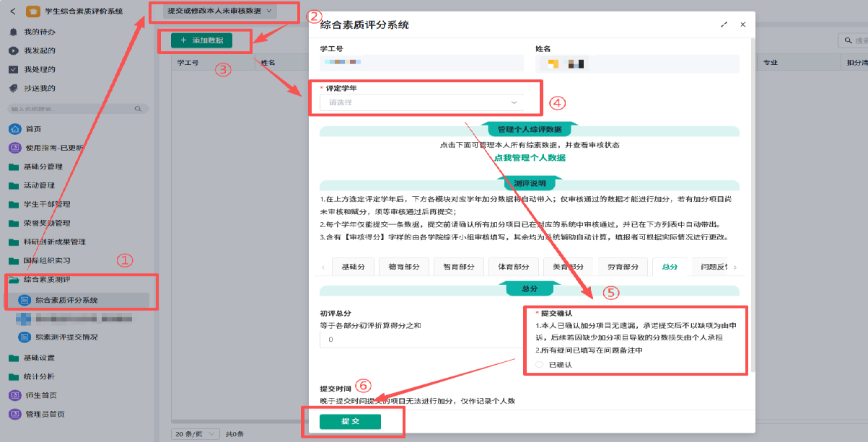The height and width of the screenshot is (442, 868).
Task: Click the 点我管理个人数据 link
Action: pos(530,157)
